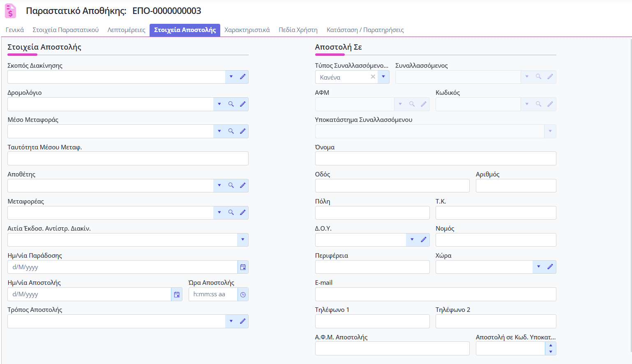Search Αποθέτης with the magnifier icon
This screenshot has width=632, height=364.
[231, 185]
